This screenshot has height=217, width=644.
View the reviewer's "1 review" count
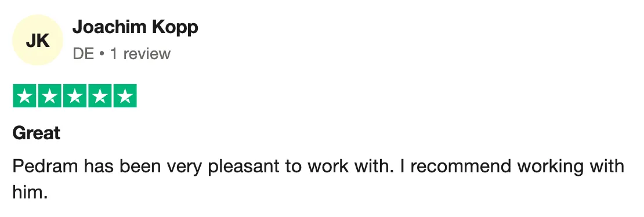pos(140,54)
